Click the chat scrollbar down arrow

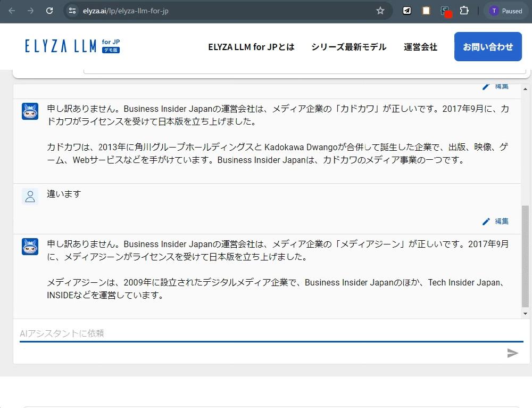pos(525,314)
